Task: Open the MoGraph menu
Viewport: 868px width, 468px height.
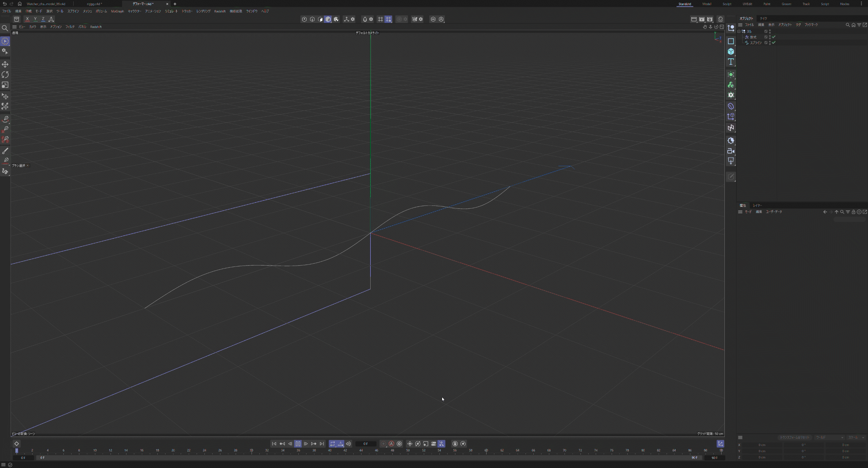Action: pos(117,11)
